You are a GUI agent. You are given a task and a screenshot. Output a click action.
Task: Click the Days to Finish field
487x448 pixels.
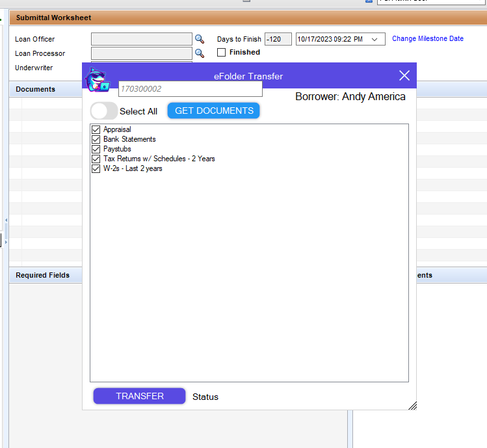(278, 40)
